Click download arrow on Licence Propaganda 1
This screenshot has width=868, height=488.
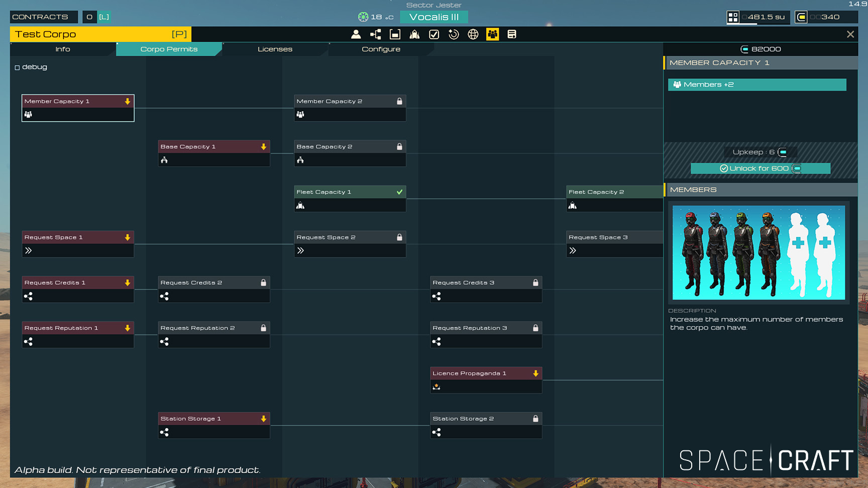point(536,373)
